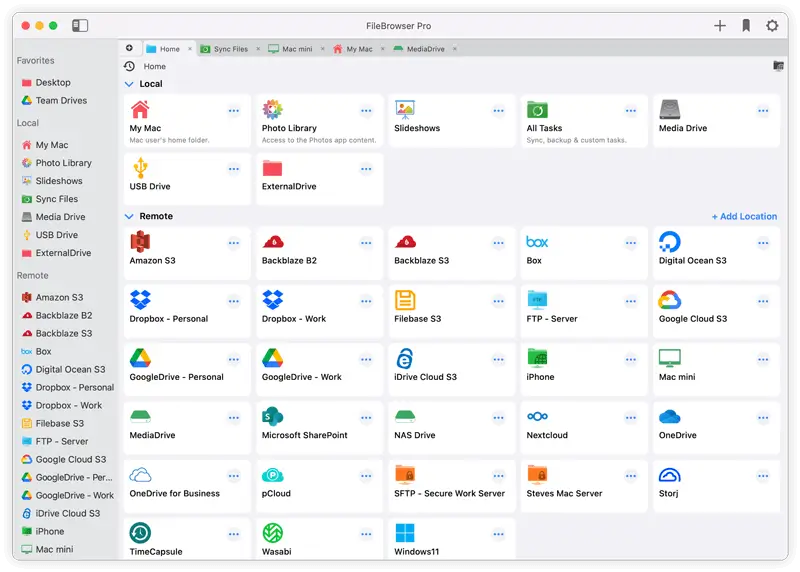
Task: Open more options for My Mac card
Action: click(234, 111)
